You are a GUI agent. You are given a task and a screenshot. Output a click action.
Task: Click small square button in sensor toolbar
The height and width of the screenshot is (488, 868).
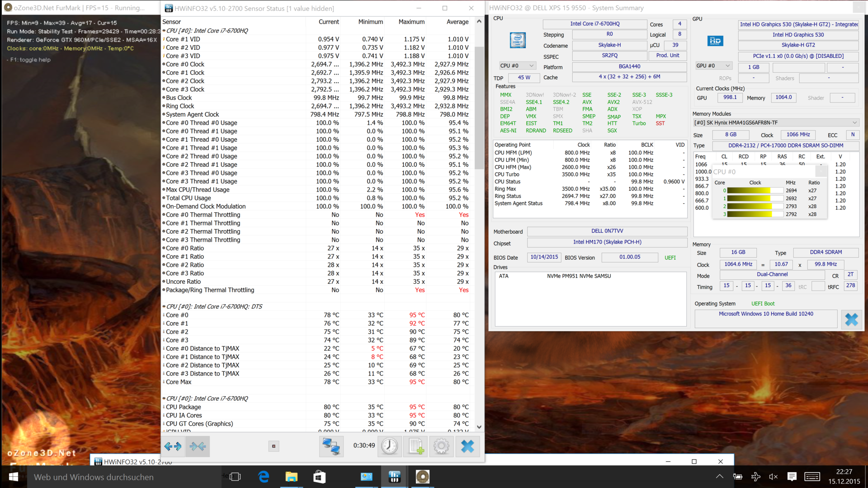click(x=274, y=446)
